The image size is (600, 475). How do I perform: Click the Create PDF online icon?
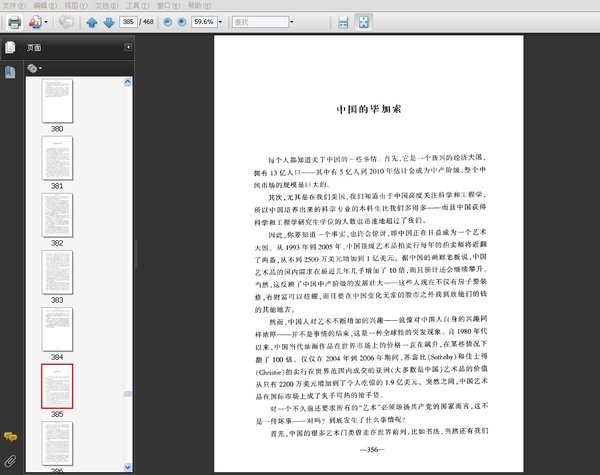(x=35, y=22)
